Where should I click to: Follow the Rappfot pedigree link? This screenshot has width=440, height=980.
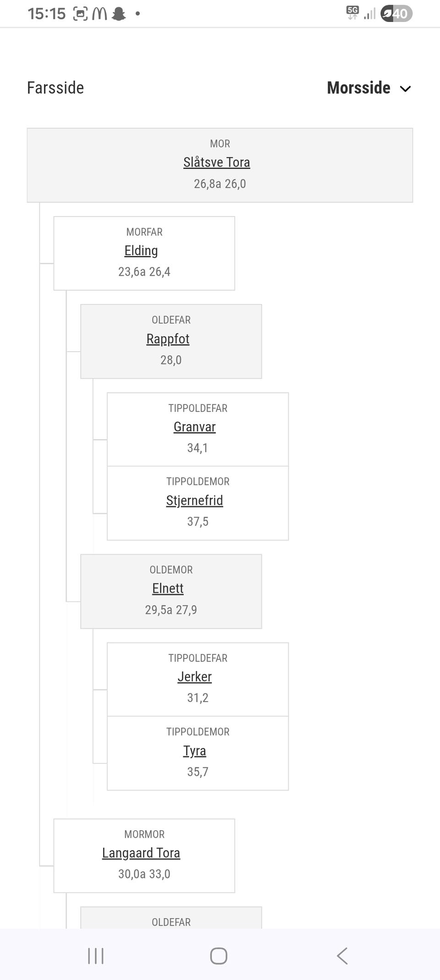(168, 339)
